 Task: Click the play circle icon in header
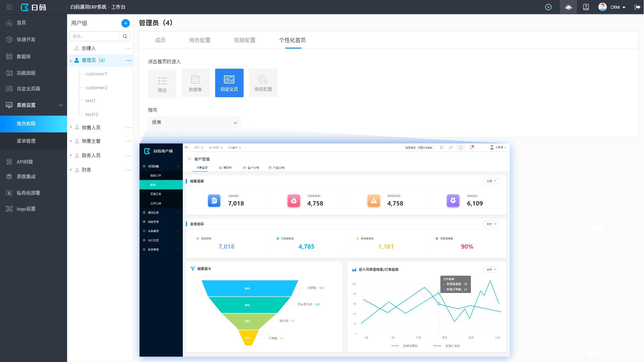(548, 7)
